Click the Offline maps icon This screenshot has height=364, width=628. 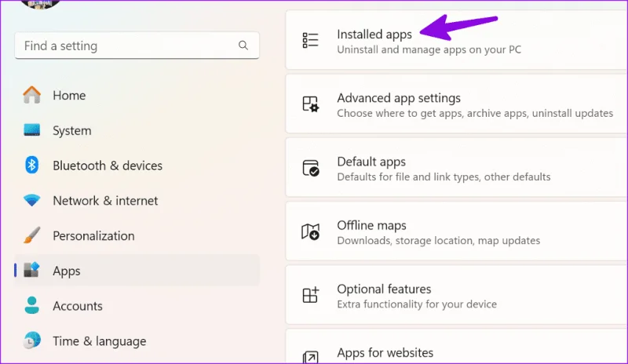310,231
